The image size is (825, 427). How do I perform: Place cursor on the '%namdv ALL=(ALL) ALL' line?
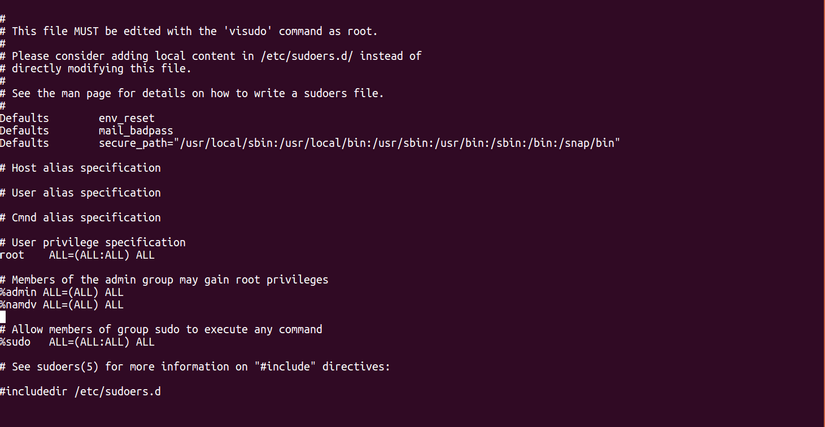(61, 304)
